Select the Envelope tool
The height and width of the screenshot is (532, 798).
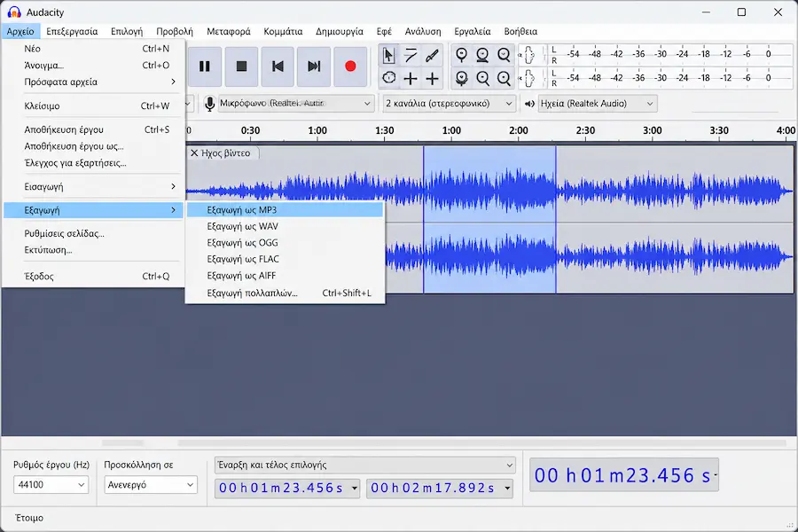411,55
